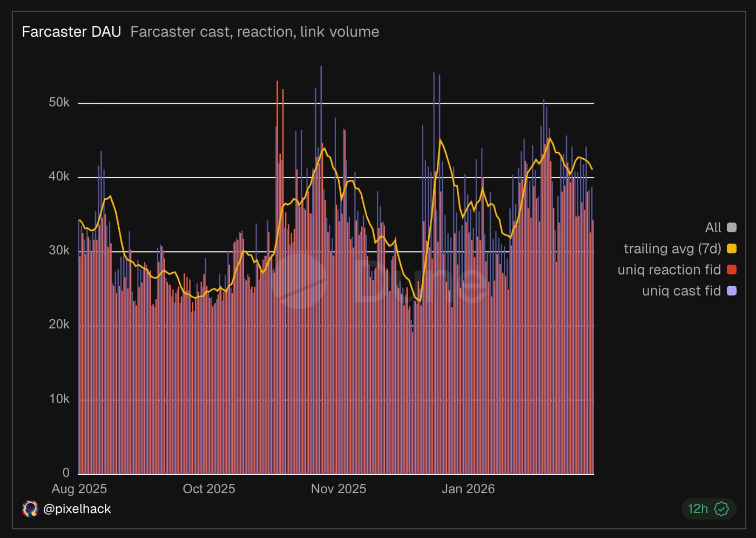Open the @pixelhack profile link
Image resolution: width=756 pixels, height=538 pixels.
77,509
